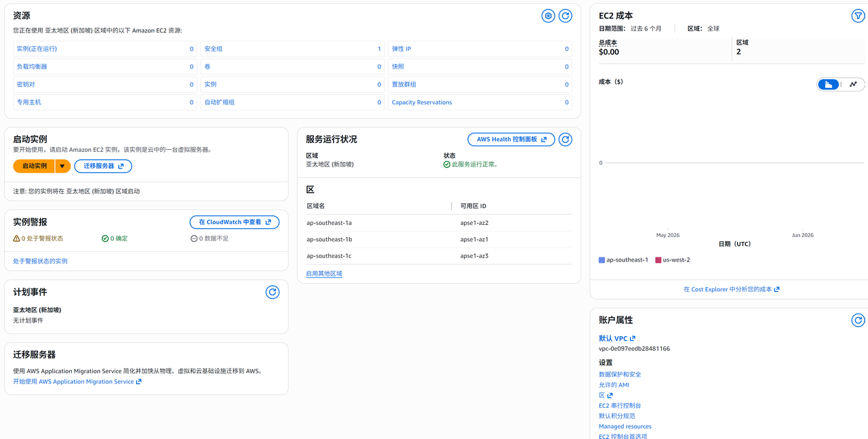Click the 此服务运行正常 status text
Viewport: 868px width, 439px height.
click(x=475, y=164)
